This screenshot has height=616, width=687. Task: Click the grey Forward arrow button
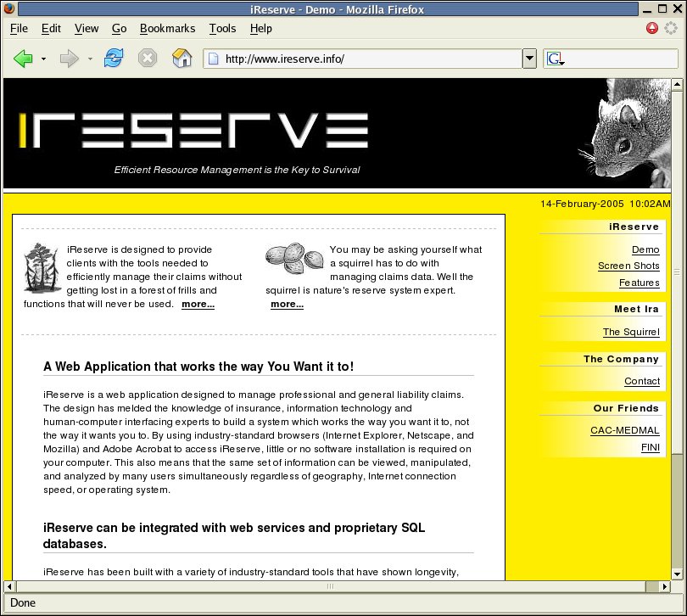coord(69,59)
